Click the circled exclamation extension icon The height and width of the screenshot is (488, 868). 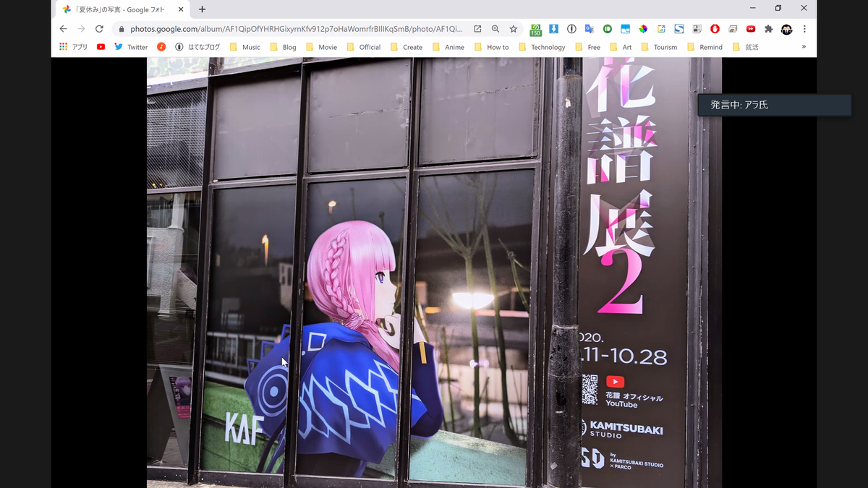coord(571,29)
